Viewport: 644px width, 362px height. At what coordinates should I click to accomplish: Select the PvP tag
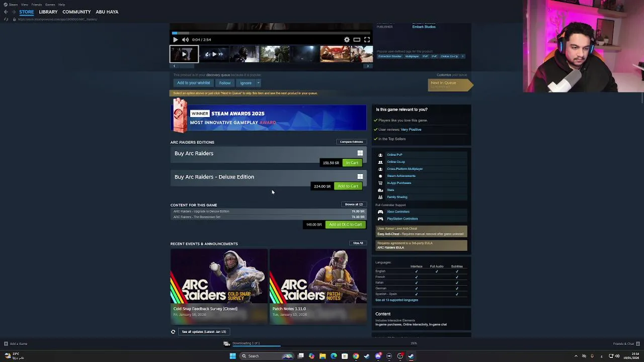(425, 56)
